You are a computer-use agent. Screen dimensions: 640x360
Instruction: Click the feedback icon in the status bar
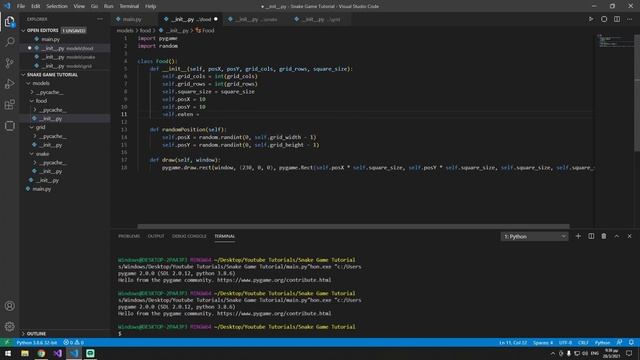tap(619, 342)
